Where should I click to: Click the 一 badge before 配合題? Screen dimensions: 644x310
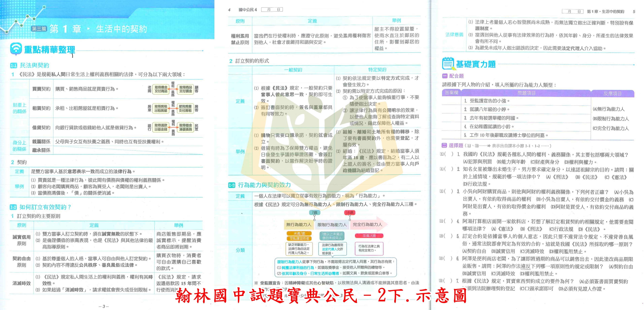tap(445, 76)
